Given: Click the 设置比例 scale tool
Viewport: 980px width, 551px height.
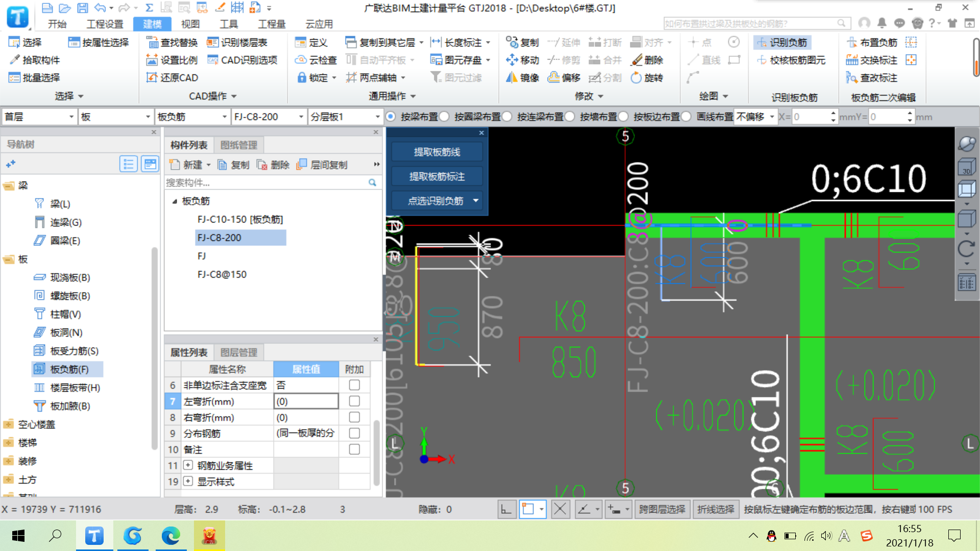Looking at the screenshot, I should pos(171,60).
